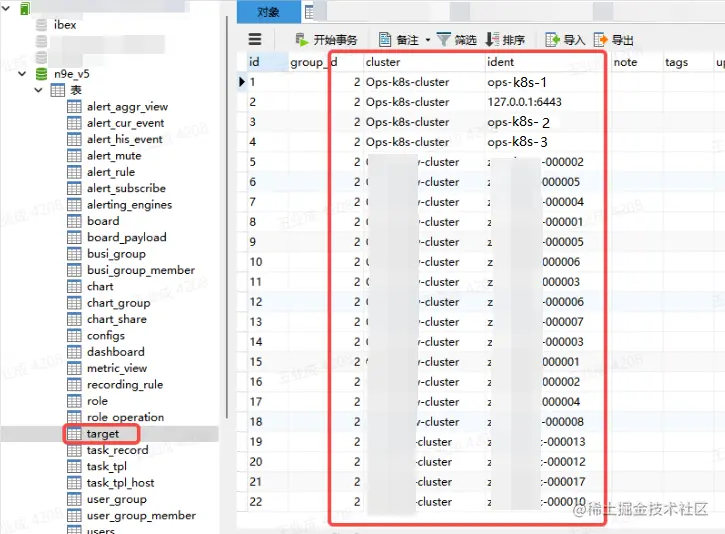Click the left panel vertical scrollbar
725x534 pixels.
point(227,217)
